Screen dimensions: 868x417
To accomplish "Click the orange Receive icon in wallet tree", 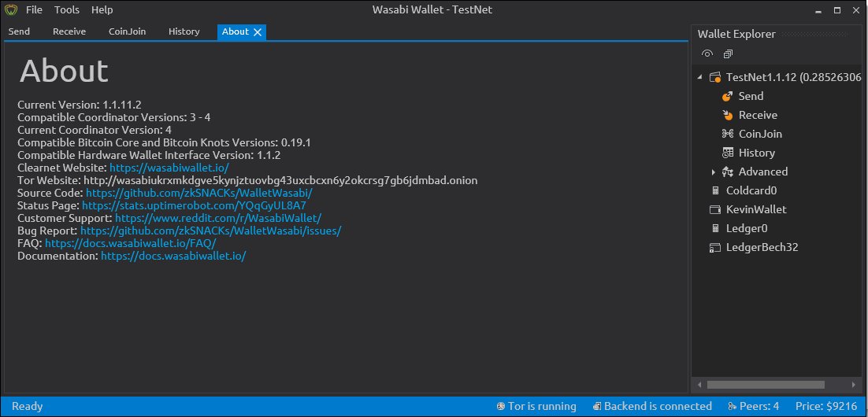I will (x=727, y=115).
